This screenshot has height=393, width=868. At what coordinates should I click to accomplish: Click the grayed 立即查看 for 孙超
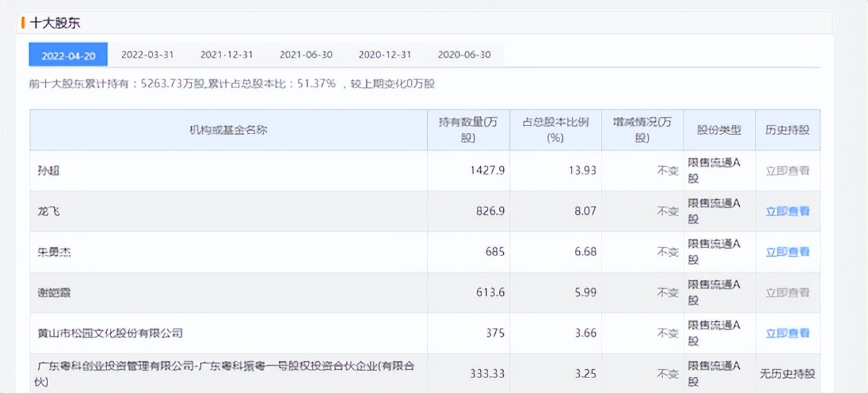click(788, 171)
